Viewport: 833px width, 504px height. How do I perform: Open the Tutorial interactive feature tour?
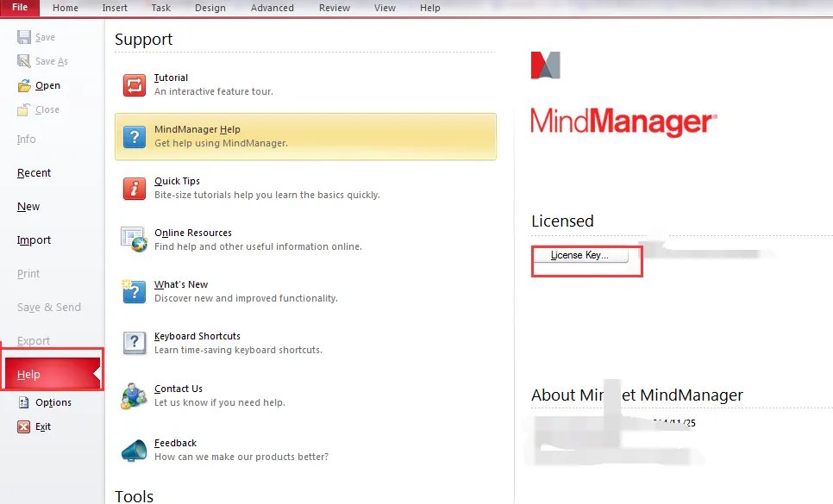point(134,84)
